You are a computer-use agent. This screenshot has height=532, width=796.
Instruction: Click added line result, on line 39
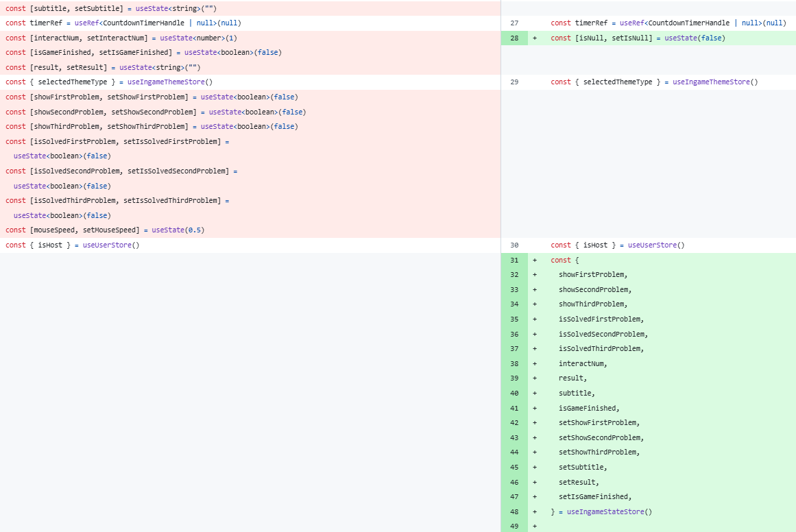click(572, 378)
